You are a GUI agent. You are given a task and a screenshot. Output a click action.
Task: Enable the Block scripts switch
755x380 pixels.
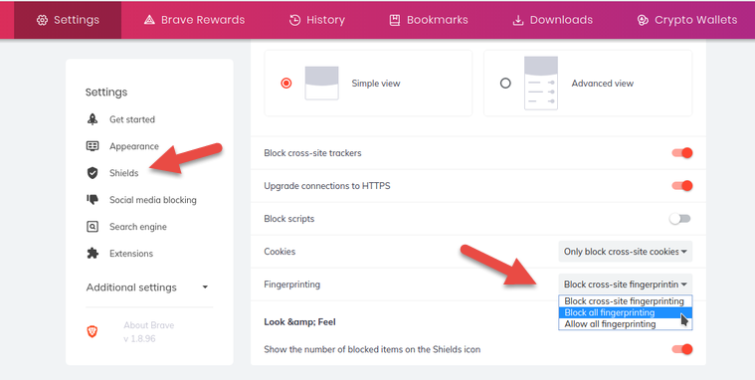pyautogui.click(x=680, y=219)
